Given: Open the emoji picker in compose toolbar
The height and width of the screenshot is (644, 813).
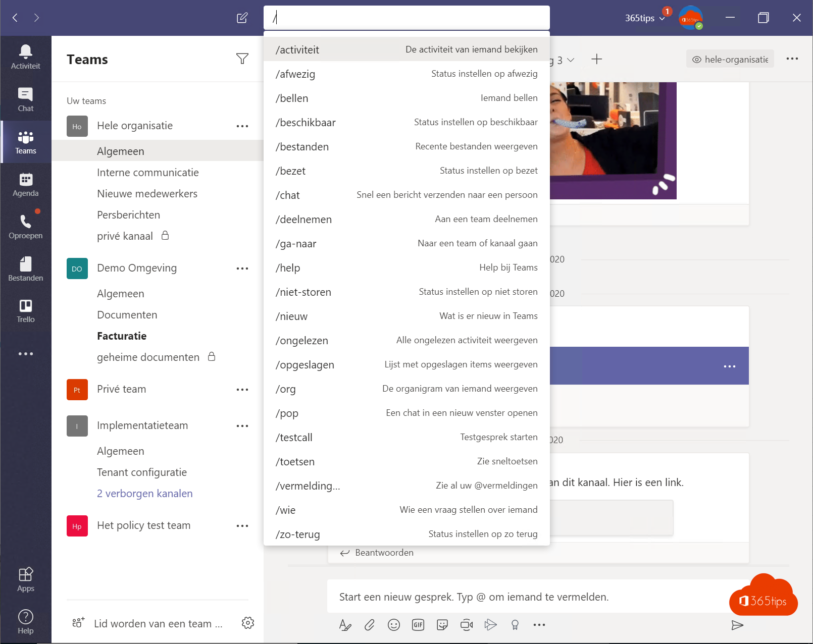Looking at the screenshot, I should 394,625.
